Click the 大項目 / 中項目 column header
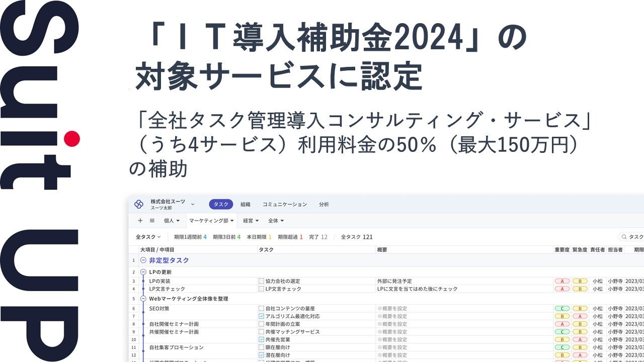644x362 pixels. (x=157, y=249)
